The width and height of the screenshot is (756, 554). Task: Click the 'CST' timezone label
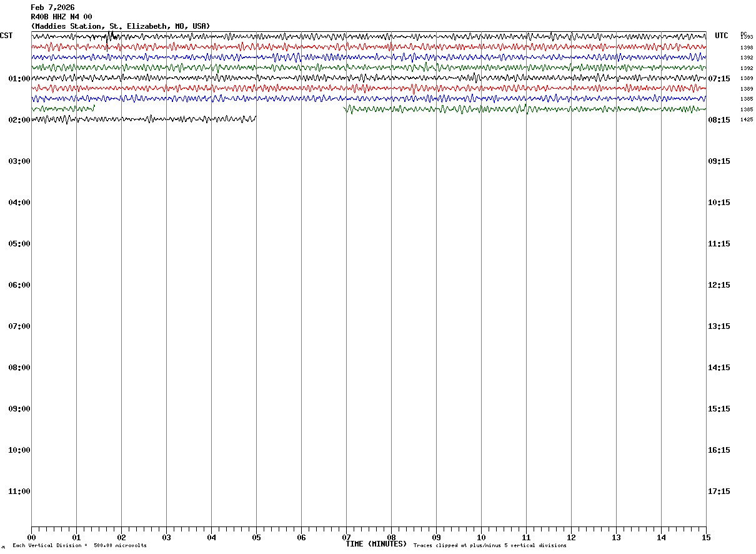[x=6, y=36]
